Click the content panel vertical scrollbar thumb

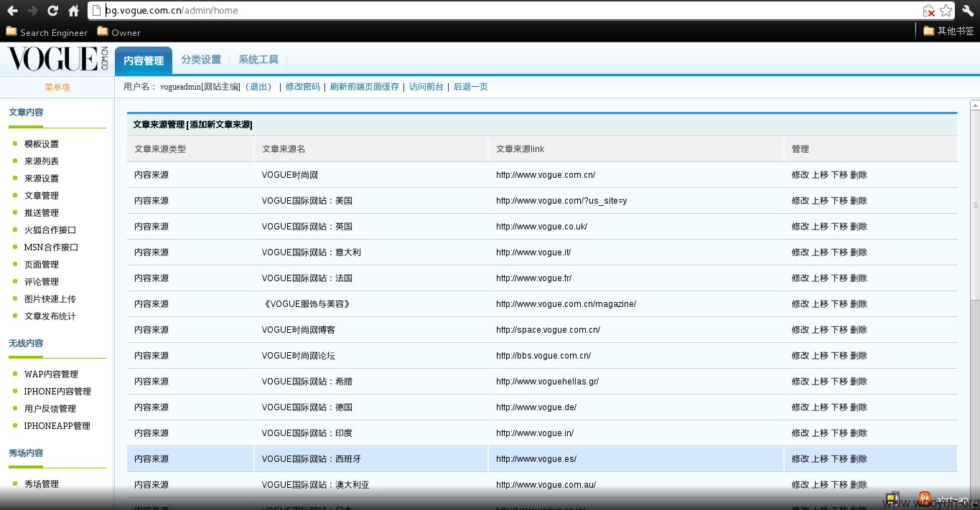click(x=975, y=205)
